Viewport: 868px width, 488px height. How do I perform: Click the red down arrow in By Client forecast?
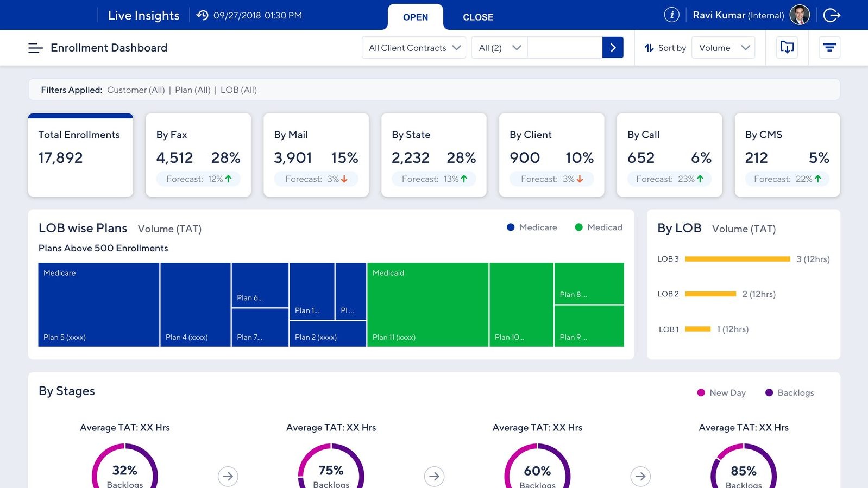[x=580, y=179]
